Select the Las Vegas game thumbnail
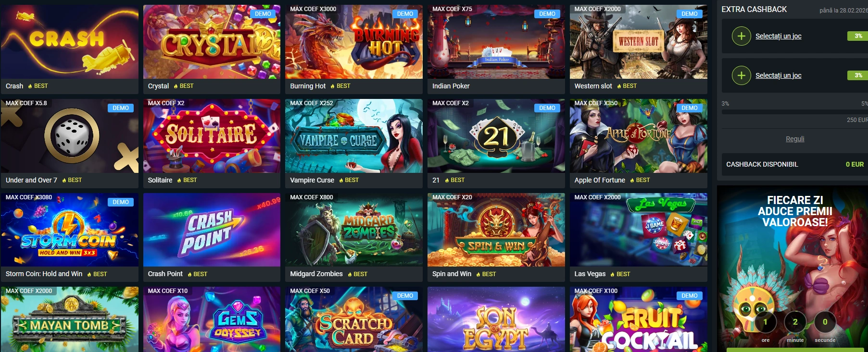Image resolution: width=868 pixels, height=352 pixels. 638,230
